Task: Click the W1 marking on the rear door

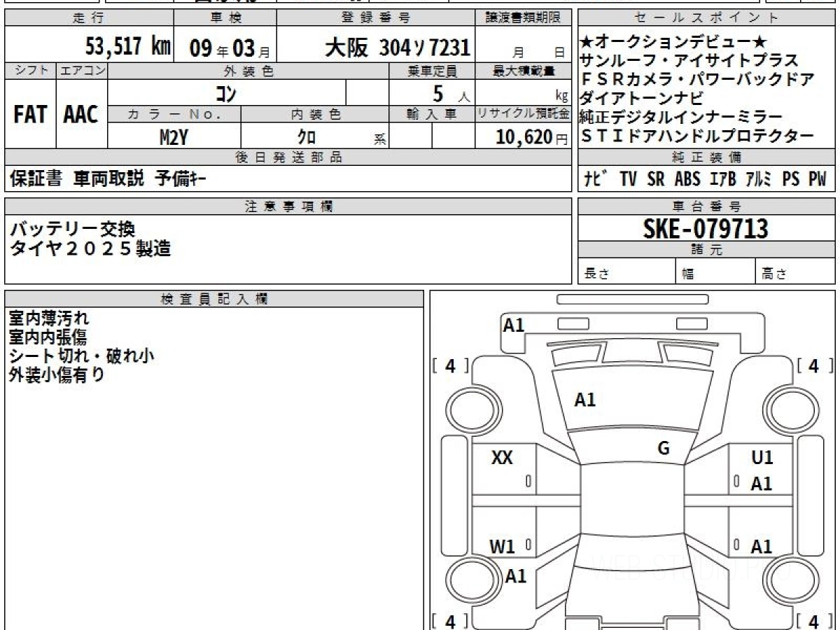Action: click(502, 547)
